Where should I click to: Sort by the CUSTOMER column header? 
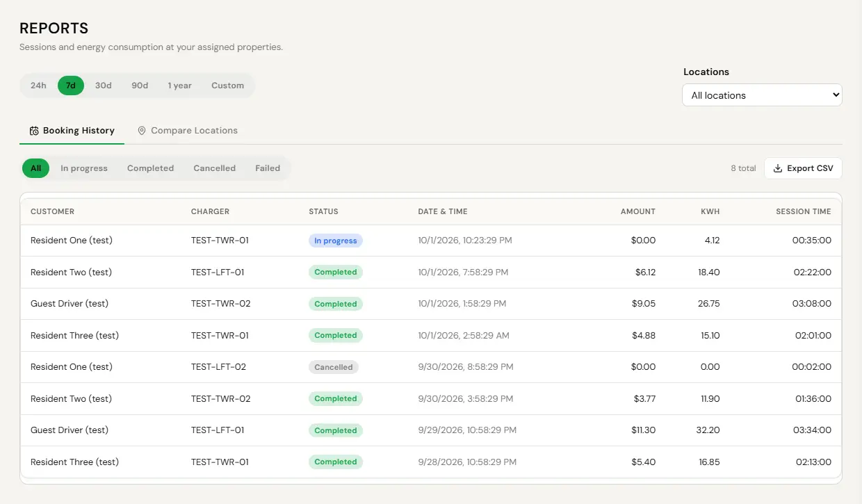click(x=52, y=211)
